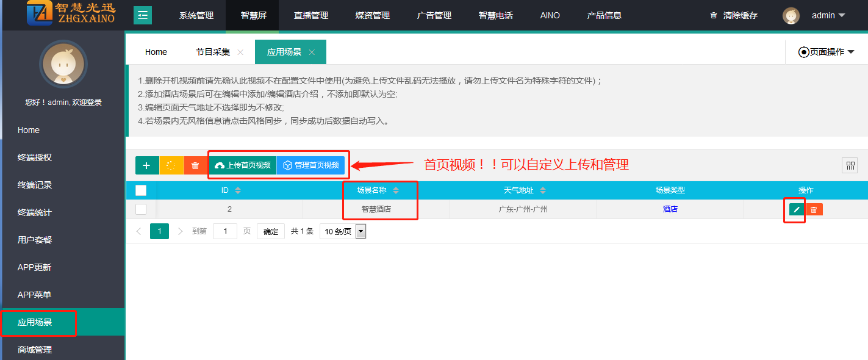Click the orange batch delete toolbar icon
The image size is (868, 360).
tap(195, 165)
